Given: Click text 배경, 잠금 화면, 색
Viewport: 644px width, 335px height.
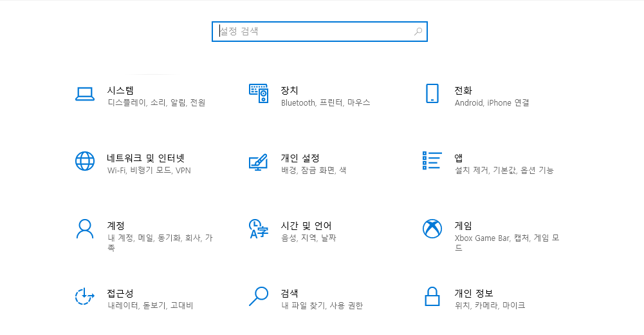Looking at the screenshot, I should [x=314, y=170].
